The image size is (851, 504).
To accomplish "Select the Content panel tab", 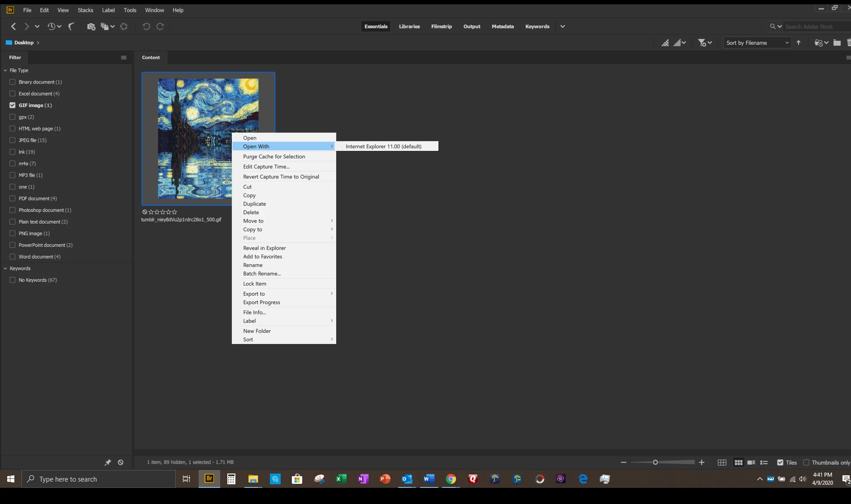I will (151, 57).
